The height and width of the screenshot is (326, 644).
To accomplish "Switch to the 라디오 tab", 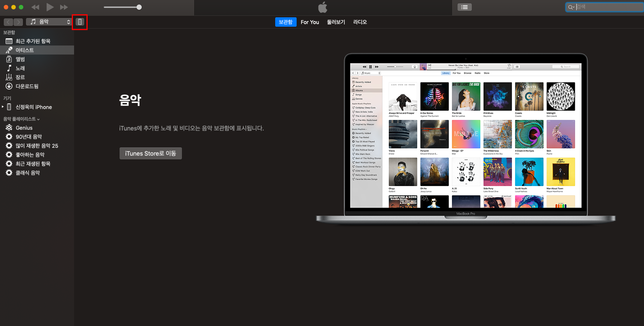I will [360, 22].
